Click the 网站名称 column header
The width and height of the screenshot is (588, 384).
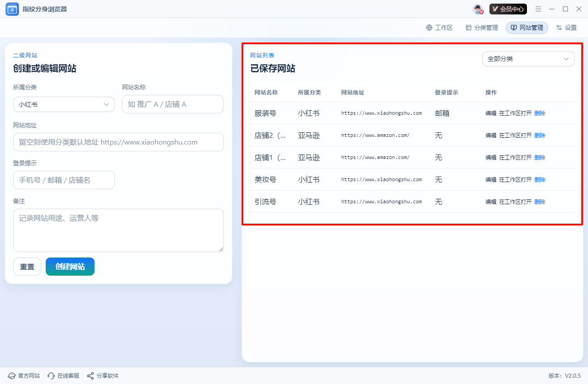(266, 93)
